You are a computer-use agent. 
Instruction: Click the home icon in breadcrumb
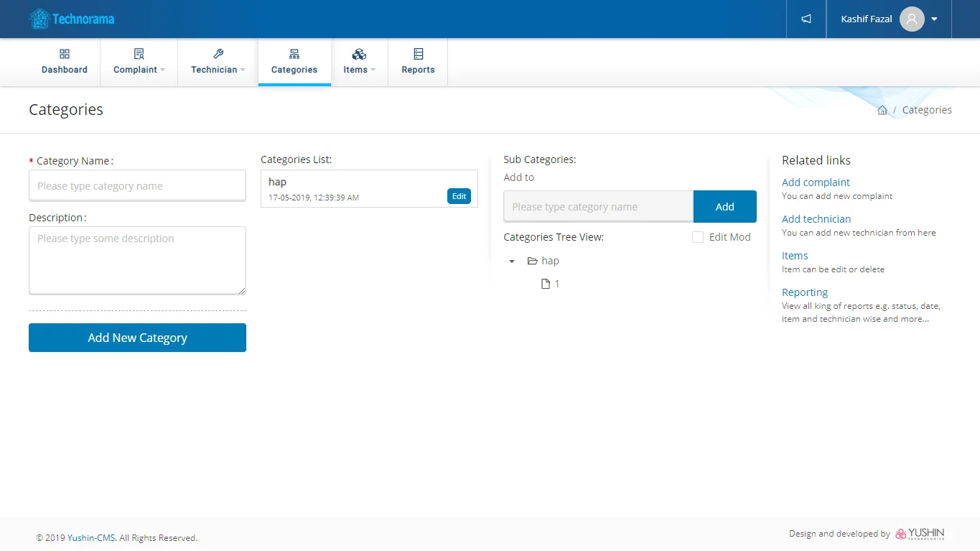(x=882, y=110)
